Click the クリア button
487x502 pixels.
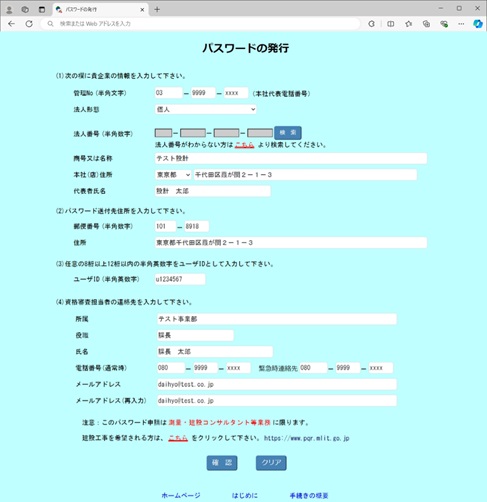[271, 463]
